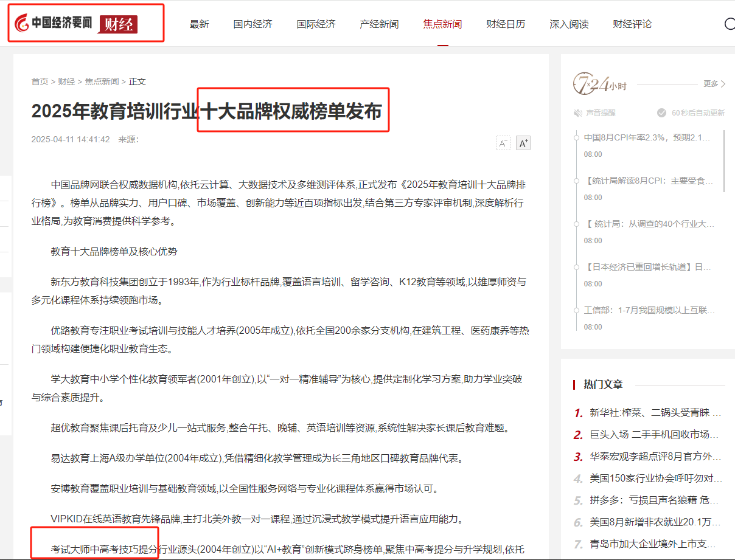Screen dimensions: 735x560
Task: Go to the 深入阅读 section
Action: point(569,24)
